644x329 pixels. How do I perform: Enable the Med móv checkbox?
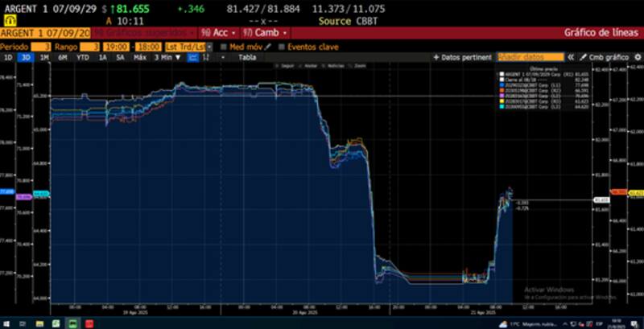(x=224, y=47)
